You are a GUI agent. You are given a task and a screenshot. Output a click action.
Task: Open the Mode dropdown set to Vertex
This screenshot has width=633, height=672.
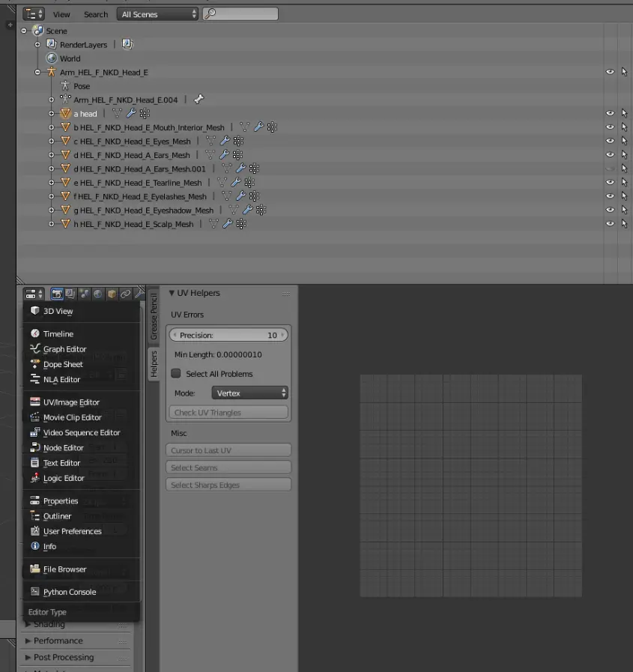[x=250, y=393]
